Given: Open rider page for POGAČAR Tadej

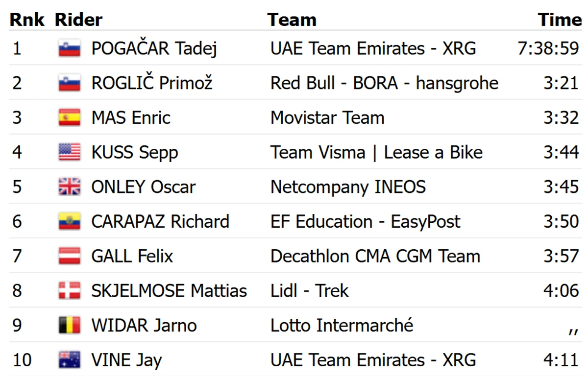Looking at the screenshot, I should [x=154, y=48].
